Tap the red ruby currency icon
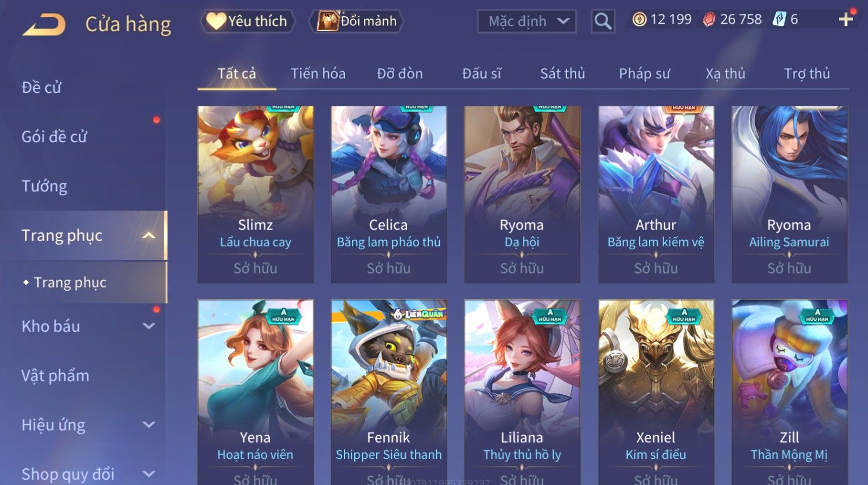 tap(709, 20)
